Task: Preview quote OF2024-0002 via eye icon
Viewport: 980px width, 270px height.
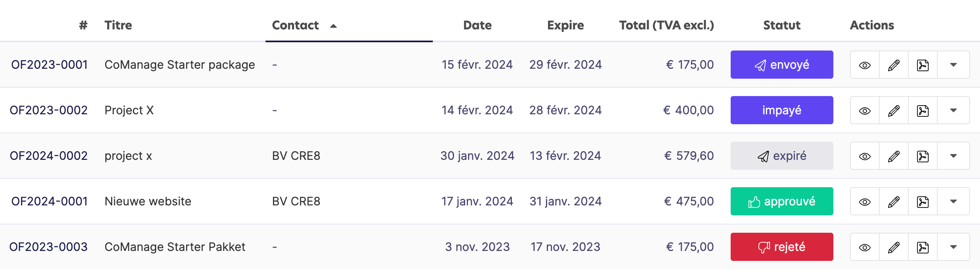Action: click(865, 156)
